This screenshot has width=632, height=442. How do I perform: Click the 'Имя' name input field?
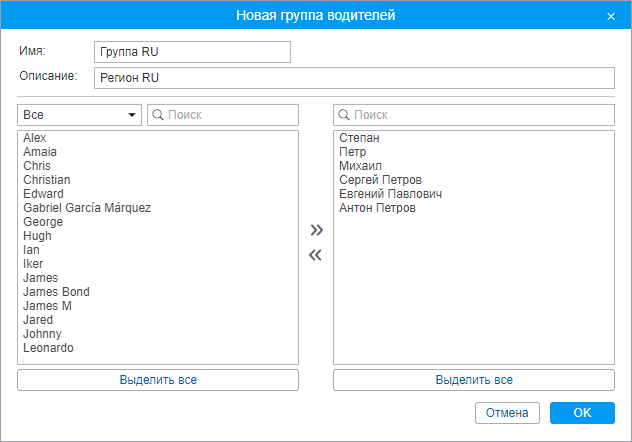pyautogui.click(x=191, y=52)
